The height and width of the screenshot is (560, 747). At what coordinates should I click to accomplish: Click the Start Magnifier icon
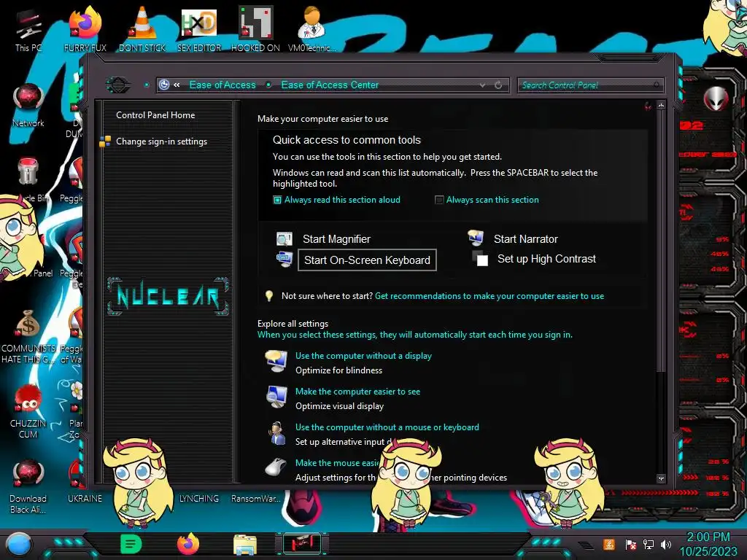coord(285,238)
